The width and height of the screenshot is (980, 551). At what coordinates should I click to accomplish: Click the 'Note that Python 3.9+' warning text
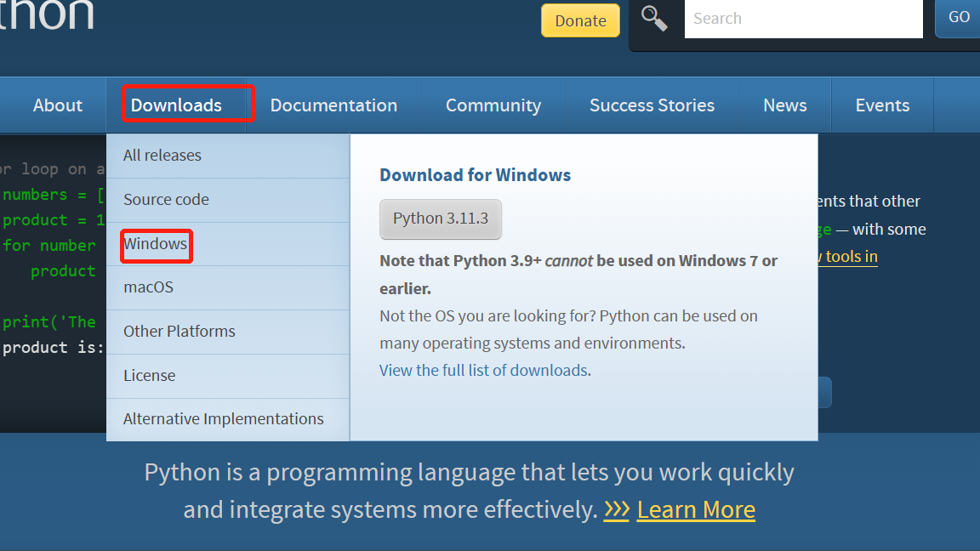tap(578, 275)
